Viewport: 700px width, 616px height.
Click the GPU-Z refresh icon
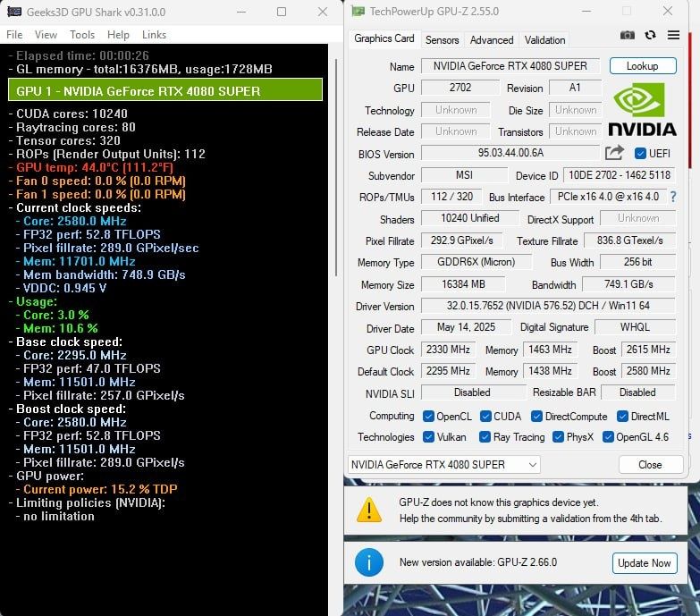tap(651, 35)
